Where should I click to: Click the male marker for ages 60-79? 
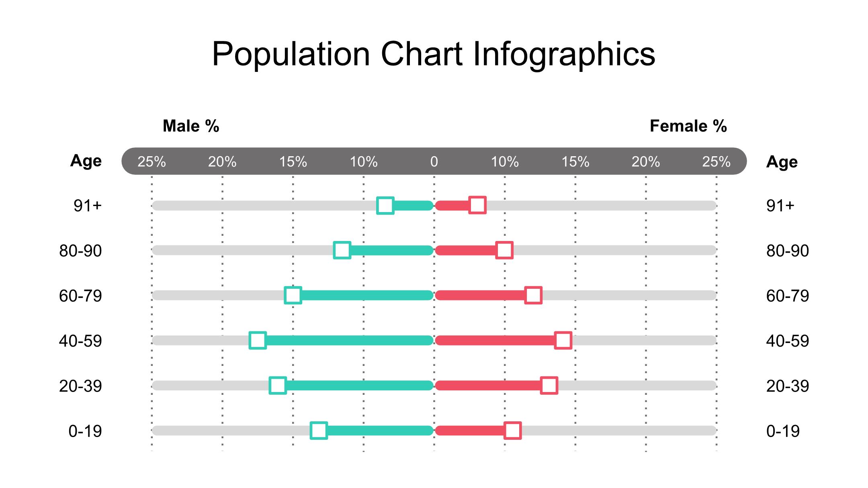click(293, 295)
